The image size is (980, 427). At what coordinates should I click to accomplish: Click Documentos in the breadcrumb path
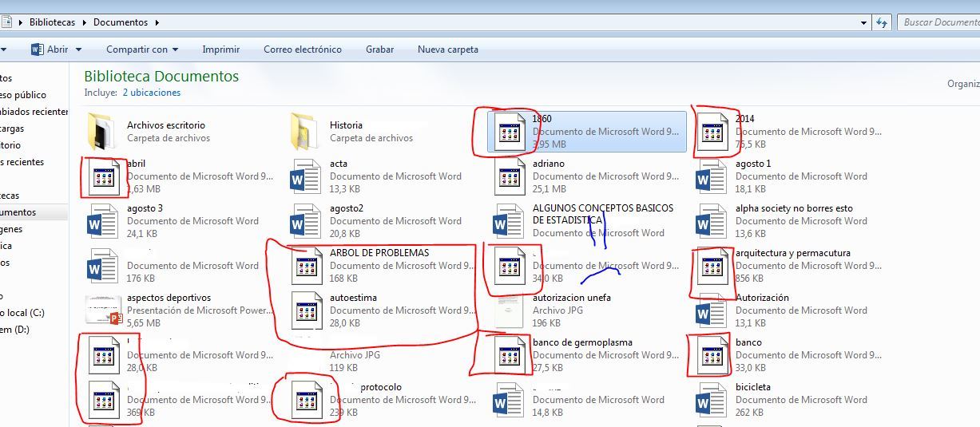point(121,22)
